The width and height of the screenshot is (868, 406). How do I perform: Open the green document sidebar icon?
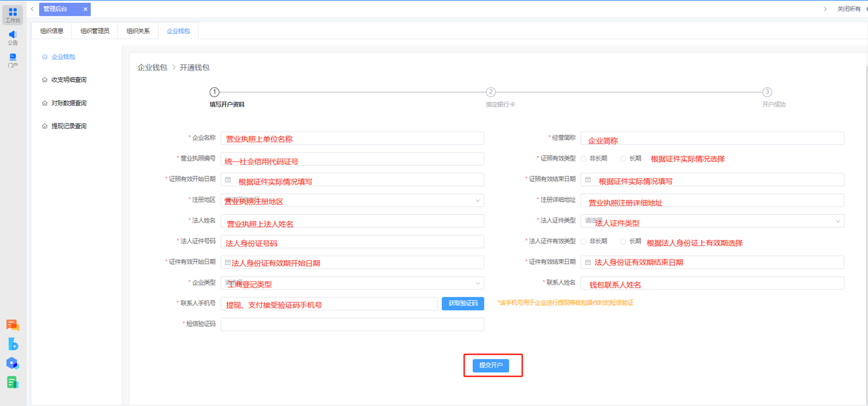coord(13,382)
